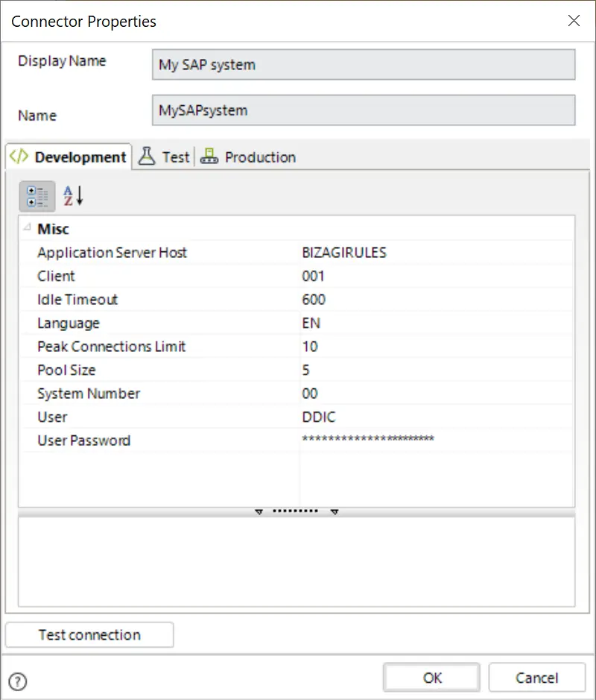
Task: Select the Pool Size value 5
Action: point(306,370)
